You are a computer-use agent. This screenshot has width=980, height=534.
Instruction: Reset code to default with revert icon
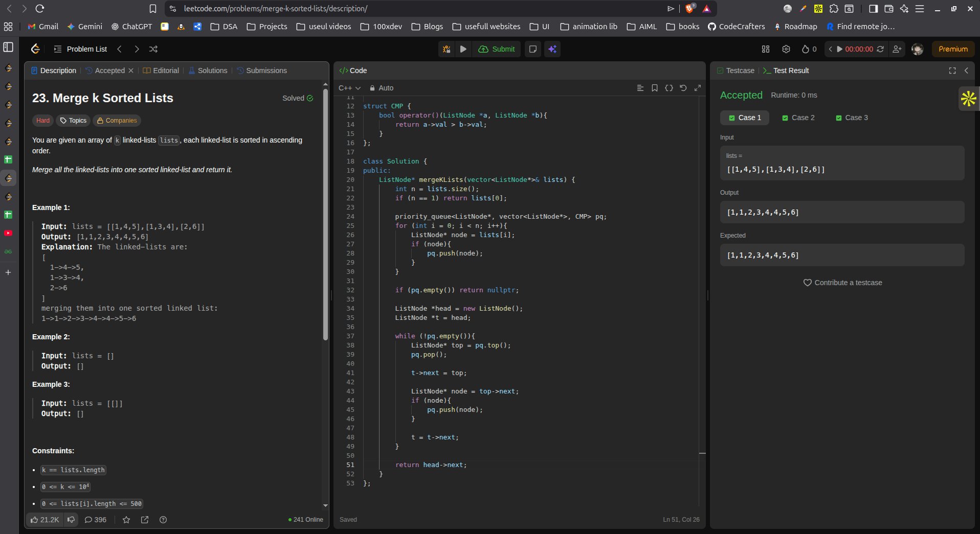click(683, 88)
